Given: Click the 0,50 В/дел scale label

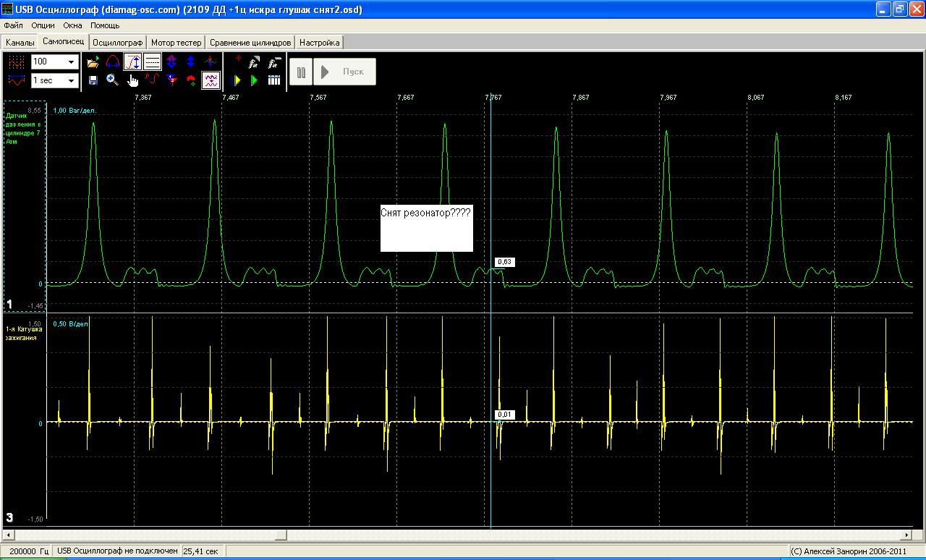Looking at the screenshot, I should click(71, 323).
